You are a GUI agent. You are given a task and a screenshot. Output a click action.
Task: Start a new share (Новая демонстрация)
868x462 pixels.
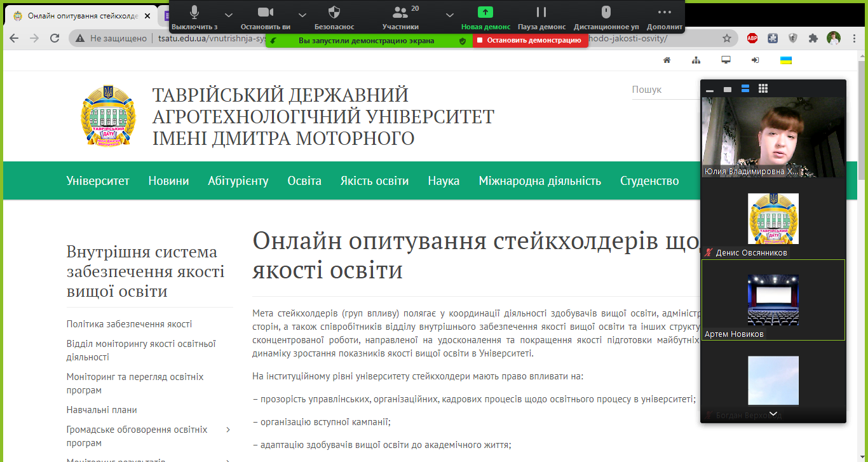coord(485,17)
